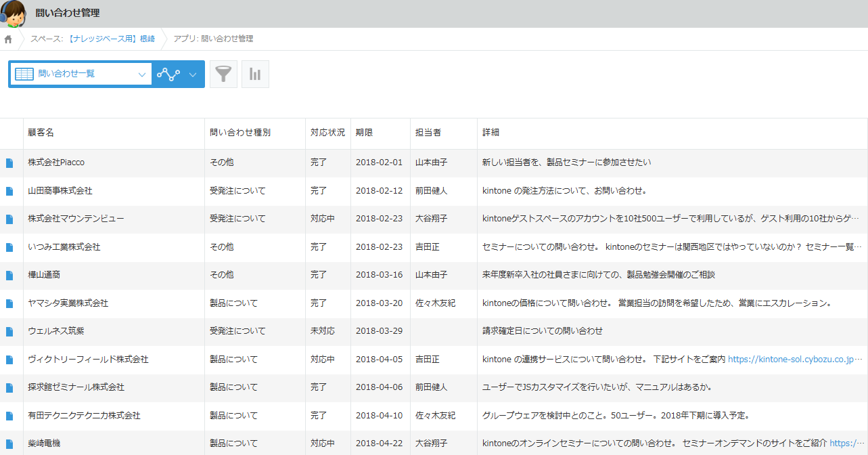This screenshot has height=455, width=868.
Task: Click the アプリ: 問い合わせ管理 breadcrumb
Action: pos(213,39)
